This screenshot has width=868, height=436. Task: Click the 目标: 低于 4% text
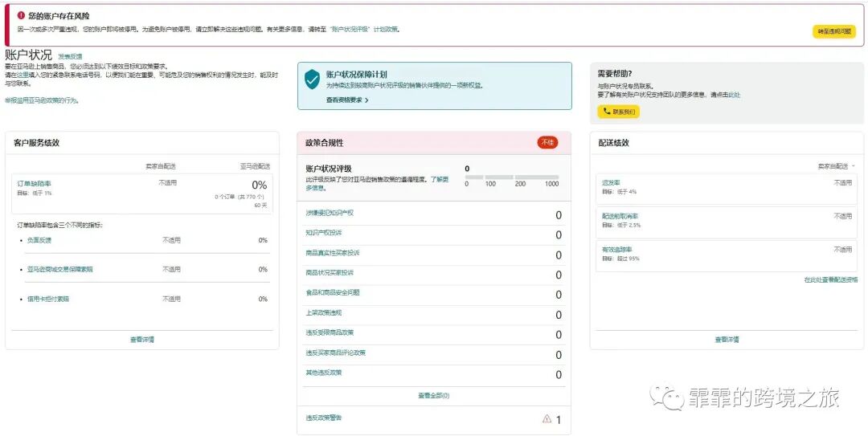(x=619, y=192)
